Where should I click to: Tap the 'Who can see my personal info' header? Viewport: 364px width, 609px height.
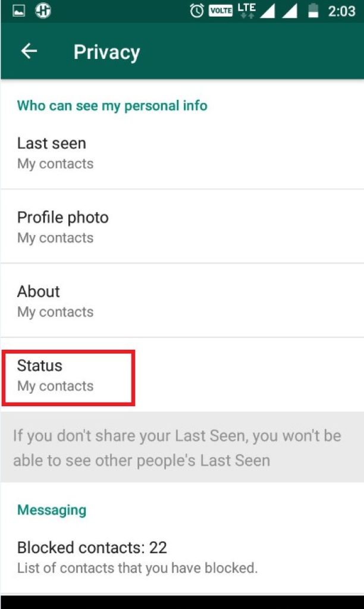click(112, 106)
